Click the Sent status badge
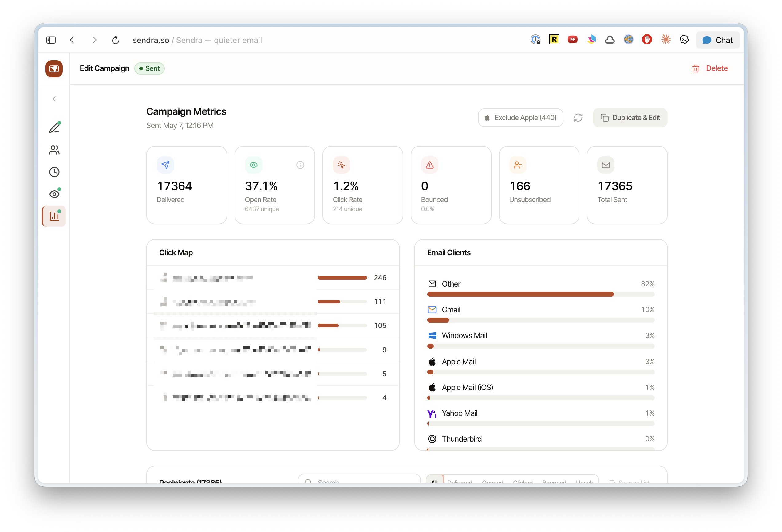 [x=149, y=68]
